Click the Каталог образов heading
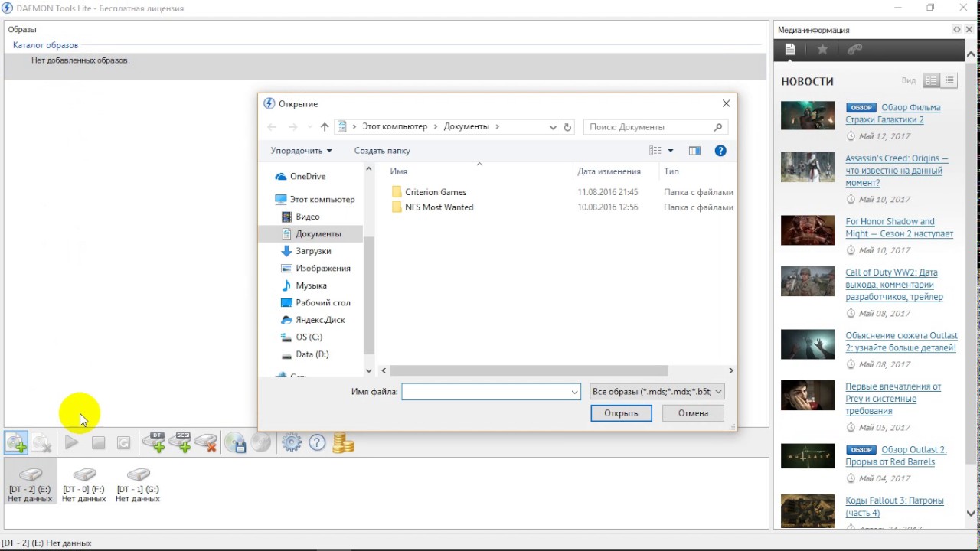Image resolution: width=980 pixels, height=551 pixels. [x=45, y=45]
